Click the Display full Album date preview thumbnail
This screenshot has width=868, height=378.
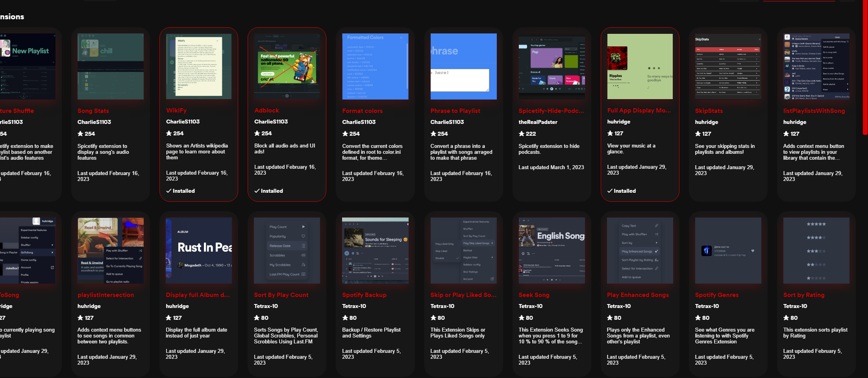coord(198,251)
